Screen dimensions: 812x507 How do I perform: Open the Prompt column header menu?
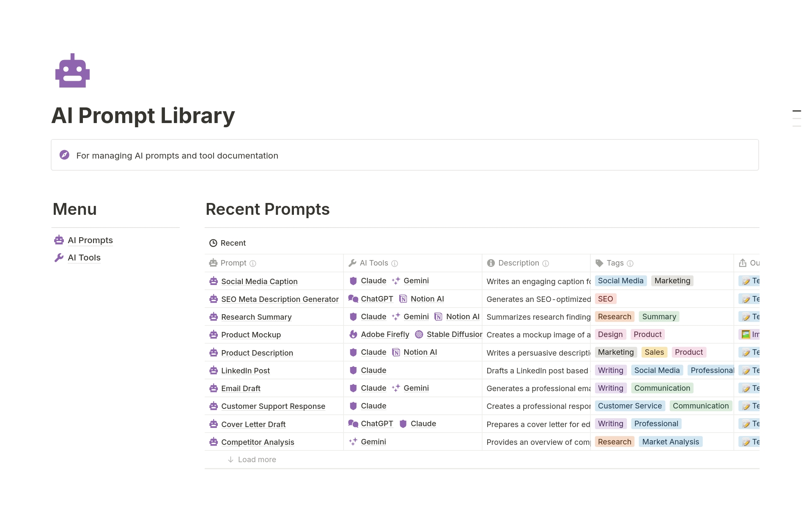(233, 263)
